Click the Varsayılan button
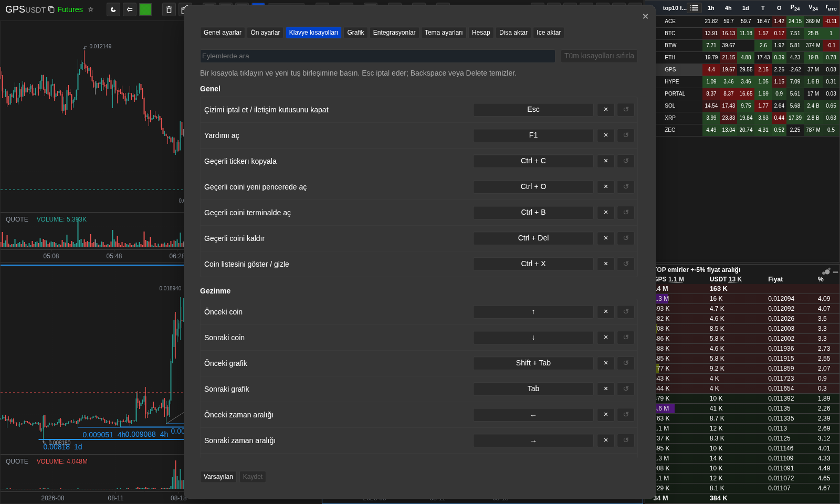This screenshot has height=504, width=840. pyautogui.click(x=218, y=477)
